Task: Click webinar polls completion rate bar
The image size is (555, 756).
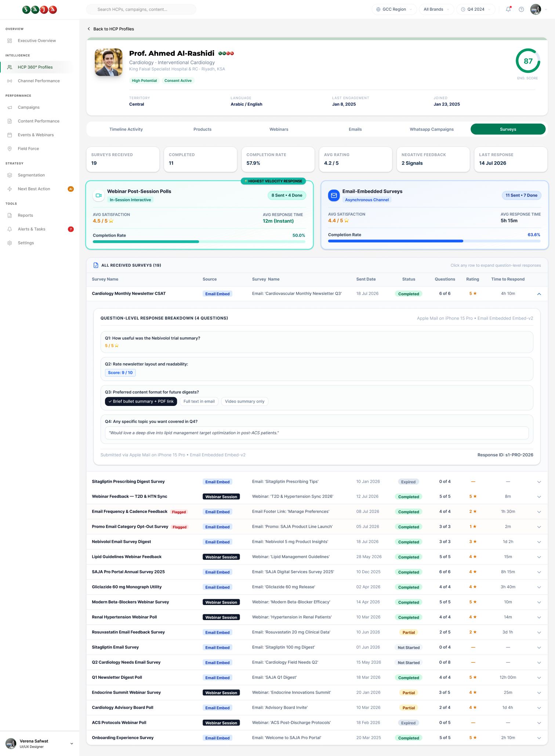Action: 199,242
